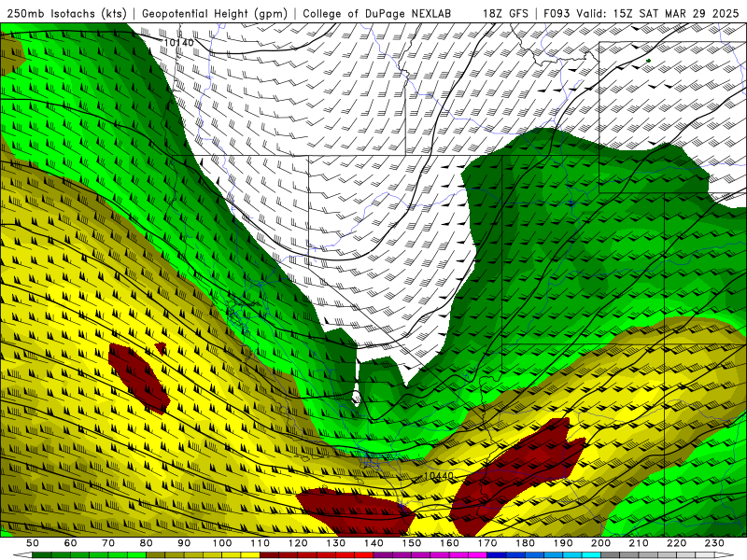
Task: Click the 10440 height contour label
Action: tap(438, 476)
